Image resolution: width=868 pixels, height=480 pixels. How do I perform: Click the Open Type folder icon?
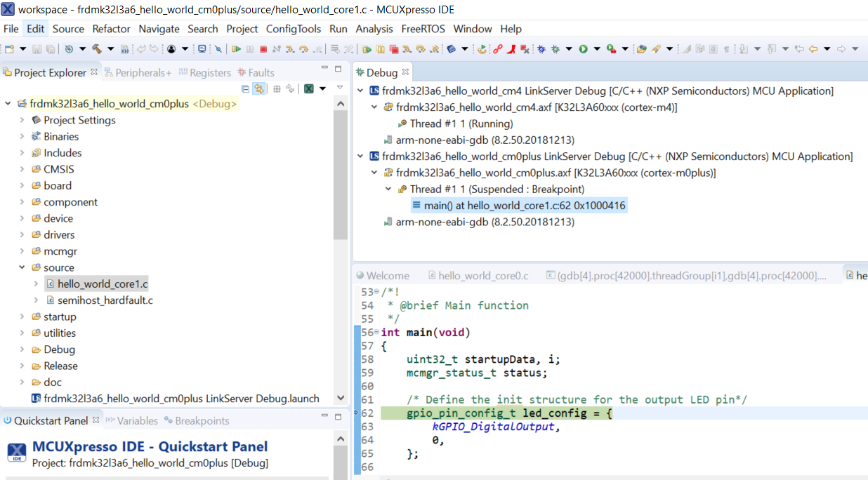[x=641, y=49]
